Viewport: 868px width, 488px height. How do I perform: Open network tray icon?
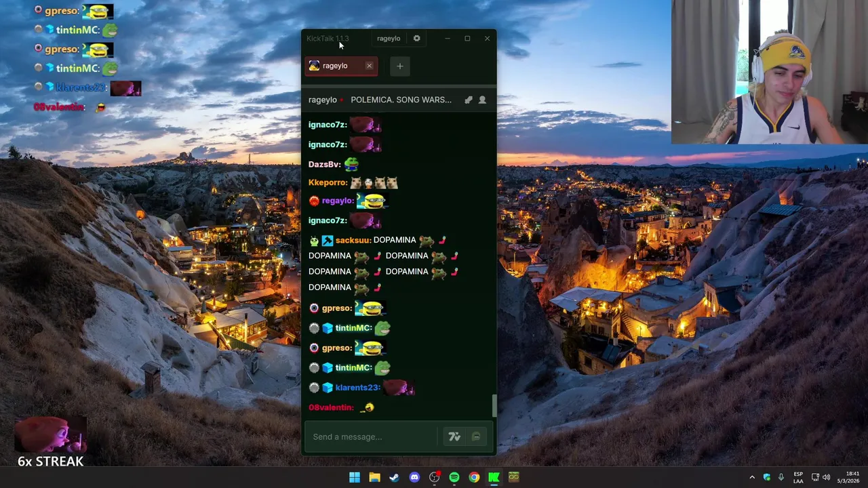(x=815, y=477)
